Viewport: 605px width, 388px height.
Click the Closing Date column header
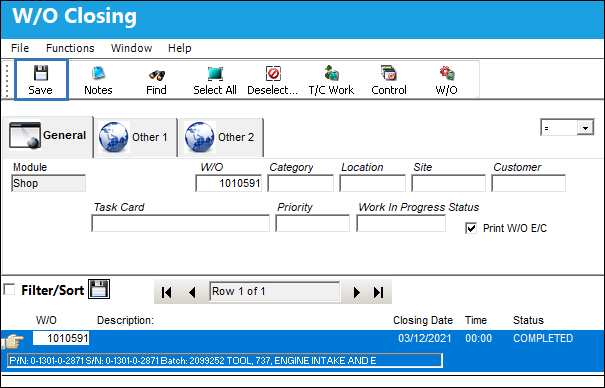tap(422, 321)
